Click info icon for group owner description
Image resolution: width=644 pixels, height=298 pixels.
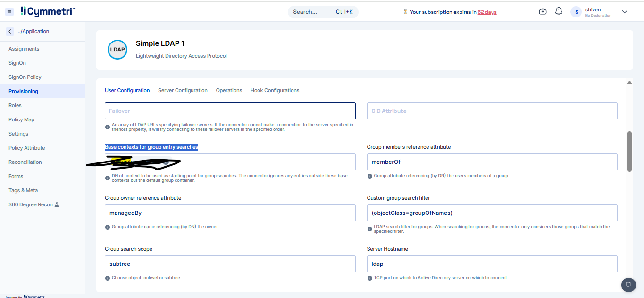(108, 227)
